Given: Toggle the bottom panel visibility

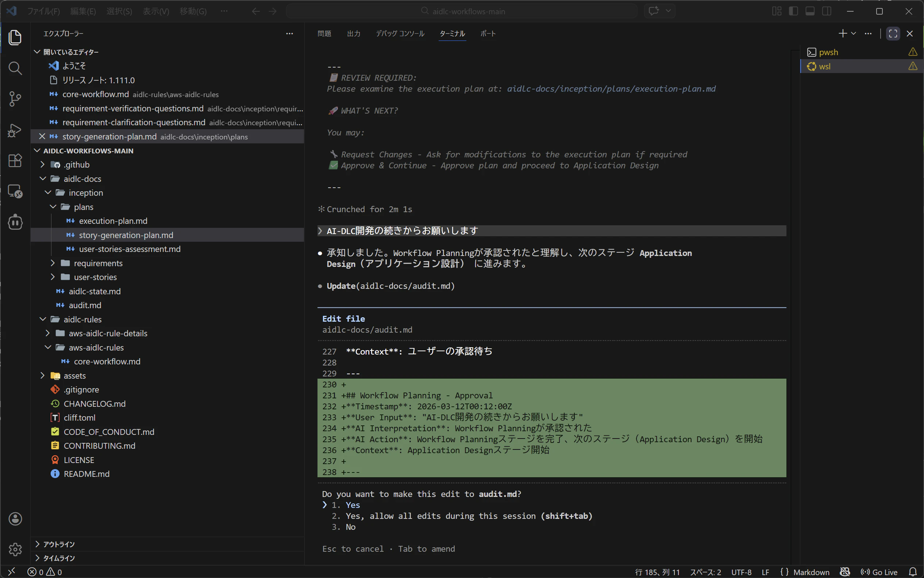Looking at the screenshot, I should point(810,11).
